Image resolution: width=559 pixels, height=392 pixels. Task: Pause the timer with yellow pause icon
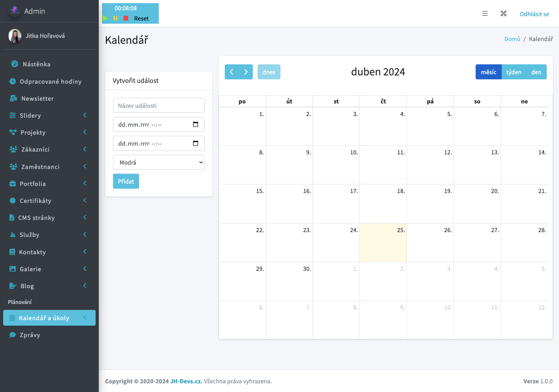[x=115, y=18]
